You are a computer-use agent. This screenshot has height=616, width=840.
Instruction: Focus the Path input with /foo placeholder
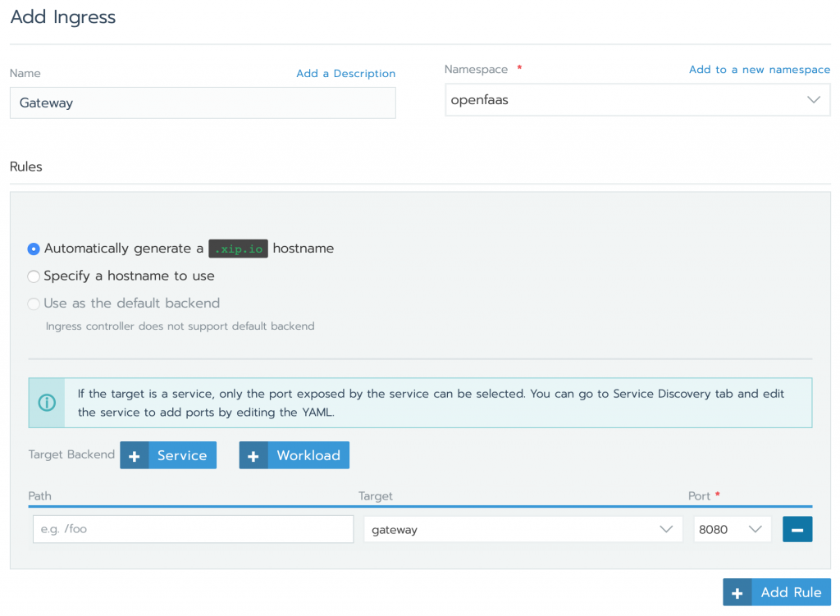tap(193, 529)
